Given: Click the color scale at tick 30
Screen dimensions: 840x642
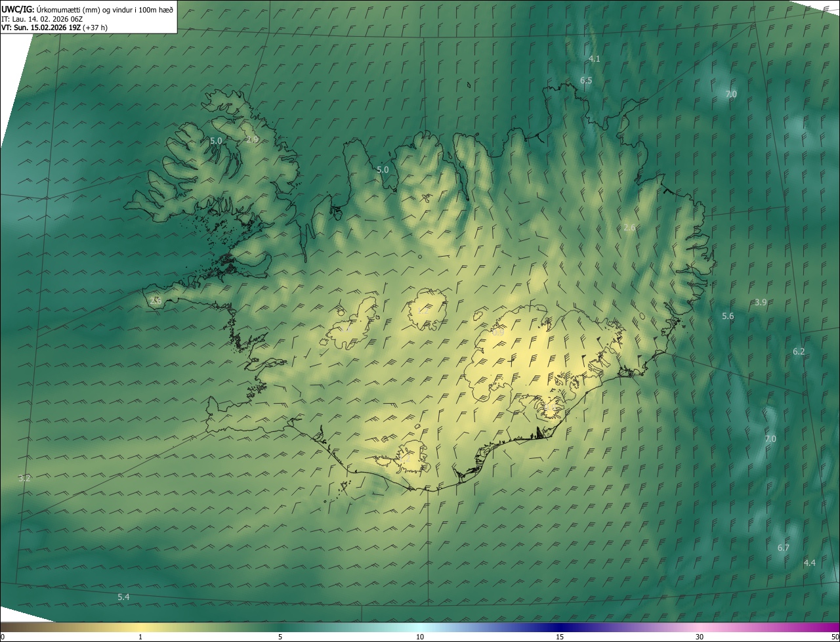Looking at the screenshot, I should coord(700,637).
